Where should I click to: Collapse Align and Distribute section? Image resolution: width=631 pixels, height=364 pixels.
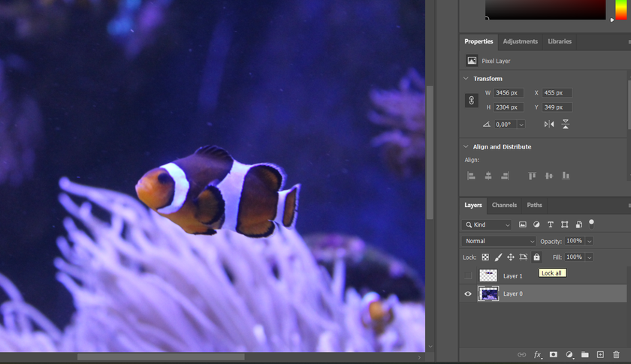click(466, 147)
